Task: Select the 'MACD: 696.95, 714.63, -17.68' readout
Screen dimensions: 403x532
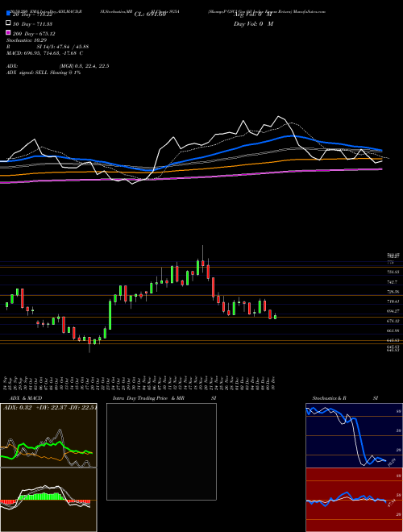Action: click(x=44, y=53)
